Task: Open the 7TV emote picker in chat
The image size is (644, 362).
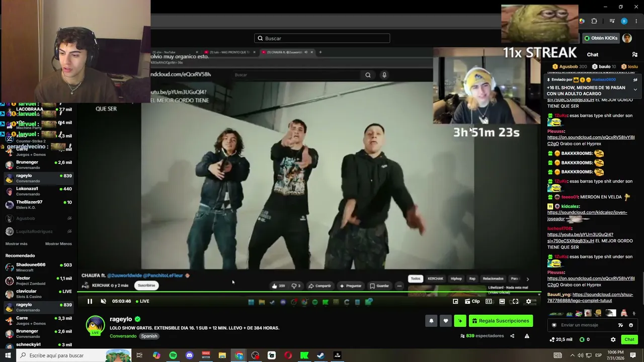Action: click(620, 325)
